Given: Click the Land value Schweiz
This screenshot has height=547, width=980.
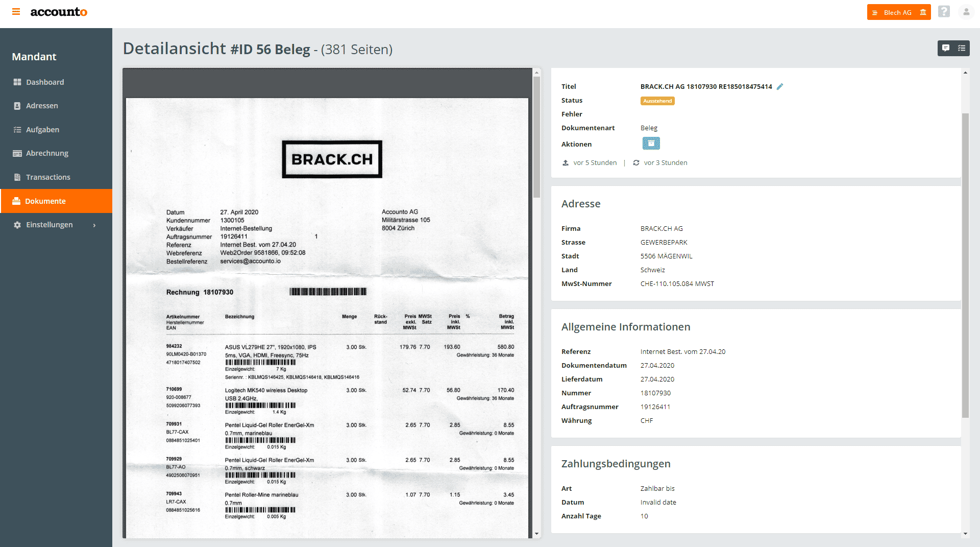Looking at the screenshot, I should (x=652, y=270).
